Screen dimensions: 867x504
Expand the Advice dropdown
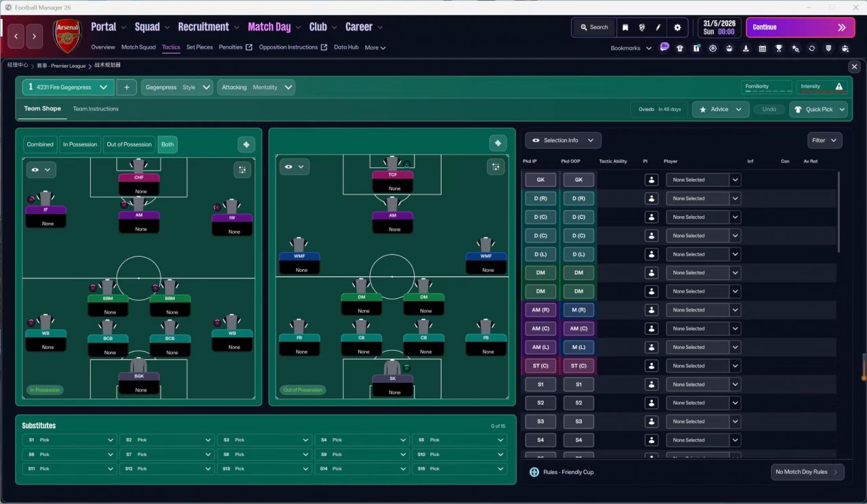[x=721, y=109]
